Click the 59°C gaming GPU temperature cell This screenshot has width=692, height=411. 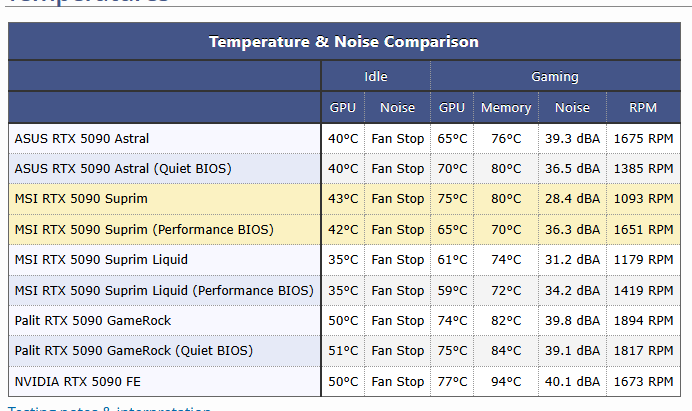click(452, 290)
